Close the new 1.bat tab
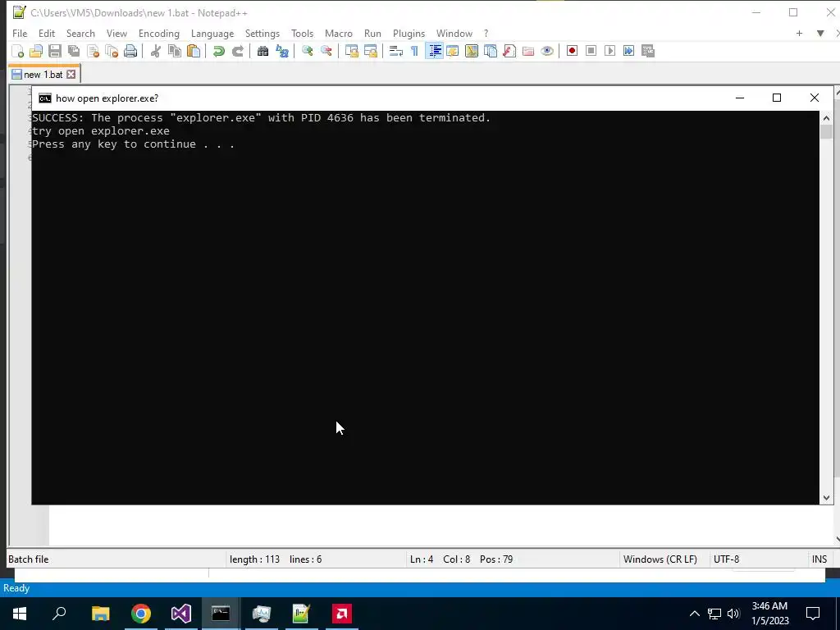The width and height of the screenshot is (840, 630). [x=71, y=75]
